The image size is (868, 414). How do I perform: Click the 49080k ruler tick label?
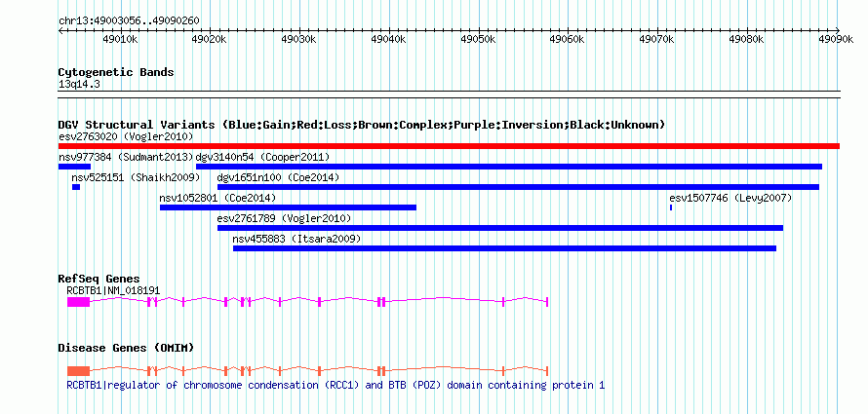tap(746, 39)
